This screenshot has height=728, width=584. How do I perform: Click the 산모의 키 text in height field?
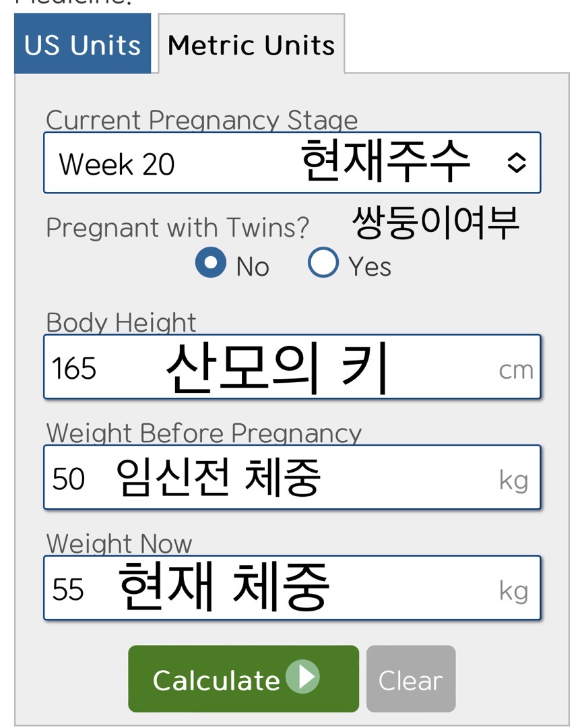(x=278, y=368)
